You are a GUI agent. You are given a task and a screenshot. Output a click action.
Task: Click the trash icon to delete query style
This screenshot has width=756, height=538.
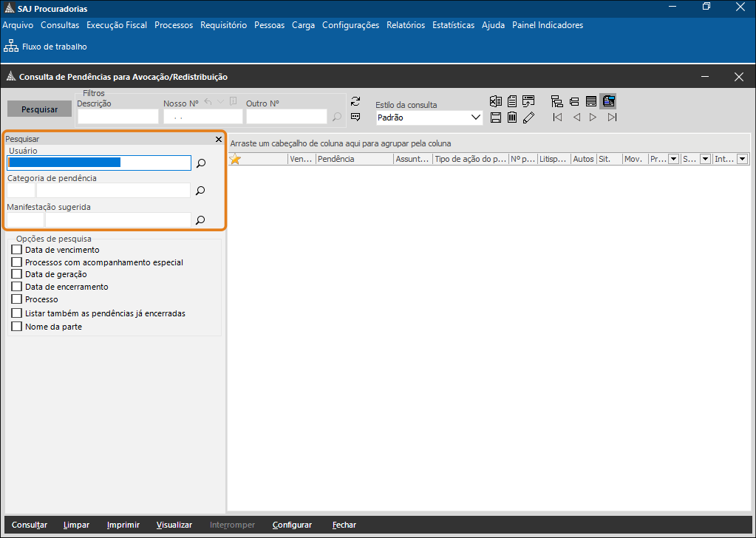point(511,118)
